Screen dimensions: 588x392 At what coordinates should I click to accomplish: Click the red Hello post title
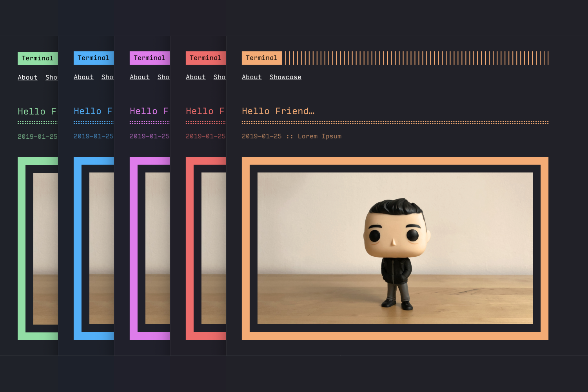click(x=205, y=111)
